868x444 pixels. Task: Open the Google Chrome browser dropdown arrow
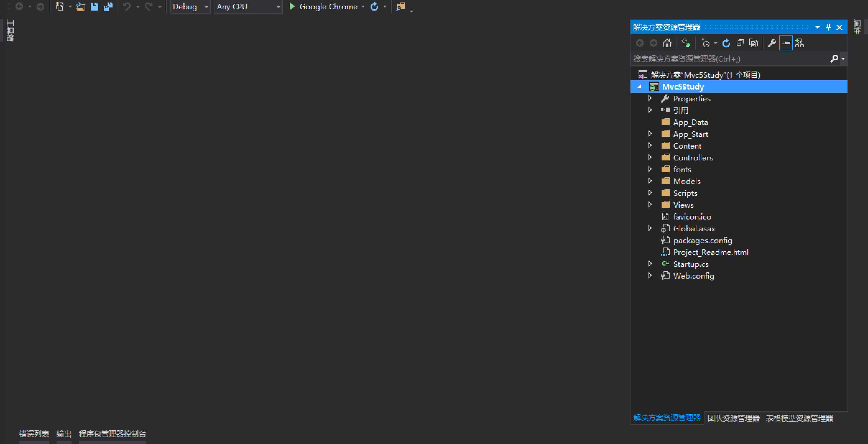[x=363, y=7]
